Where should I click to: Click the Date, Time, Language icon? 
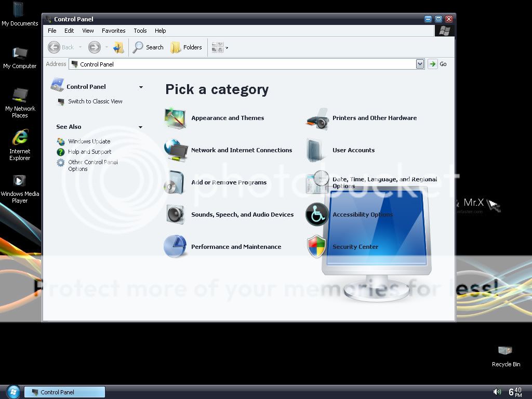click(x=317, y=182)
